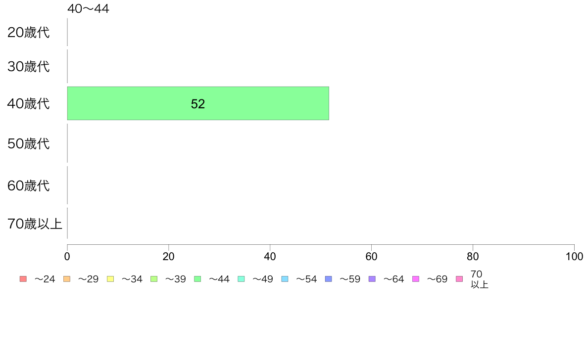Click the 70以上 legend text label

pyautogui.click(x=479, y=279)
